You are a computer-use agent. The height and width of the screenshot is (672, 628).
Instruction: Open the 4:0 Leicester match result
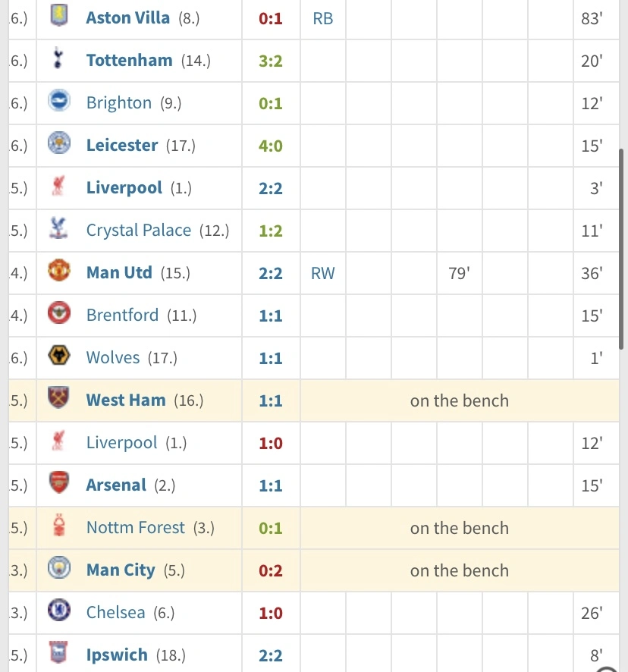coord(271,145)
